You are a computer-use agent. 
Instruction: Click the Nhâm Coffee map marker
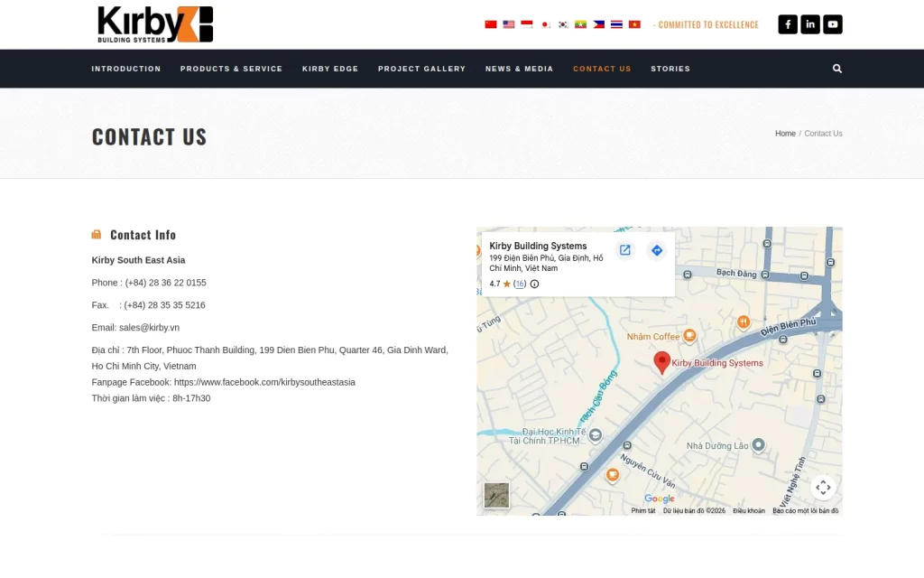[689, 336]
